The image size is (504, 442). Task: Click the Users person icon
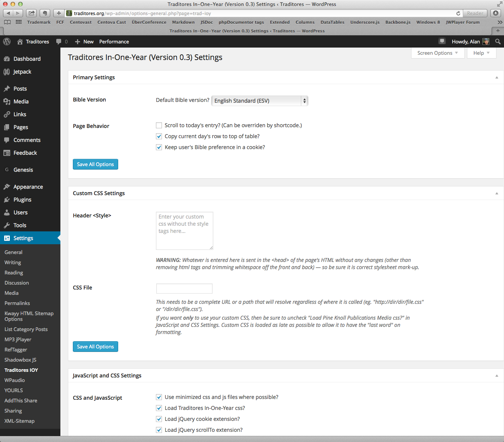pos(7,213)
